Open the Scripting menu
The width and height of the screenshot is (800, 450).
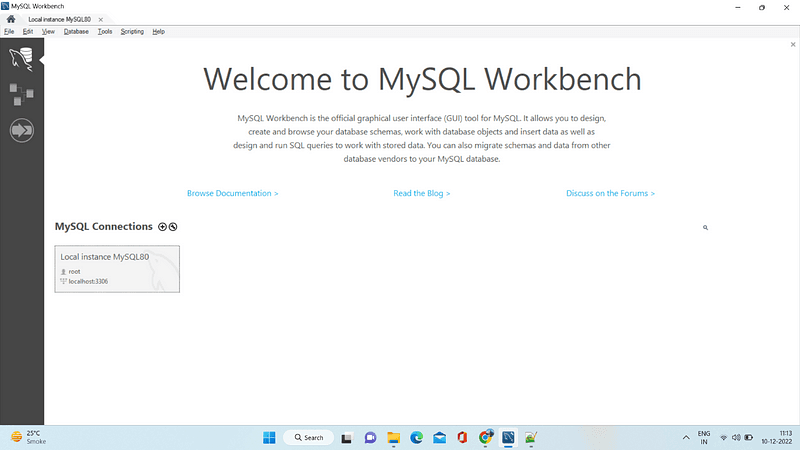[x=132, y=31]
